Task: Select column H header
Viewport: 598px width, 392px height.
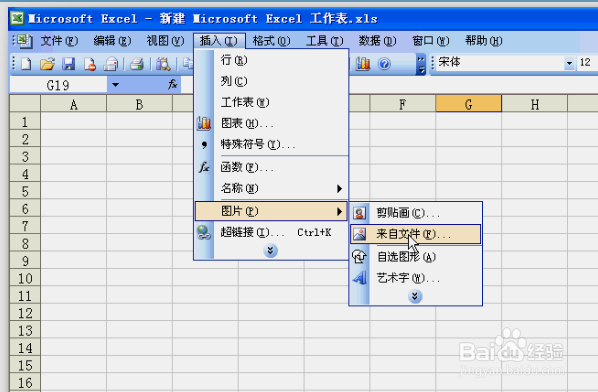Action: pyautogui.click(x=535, y=104)
